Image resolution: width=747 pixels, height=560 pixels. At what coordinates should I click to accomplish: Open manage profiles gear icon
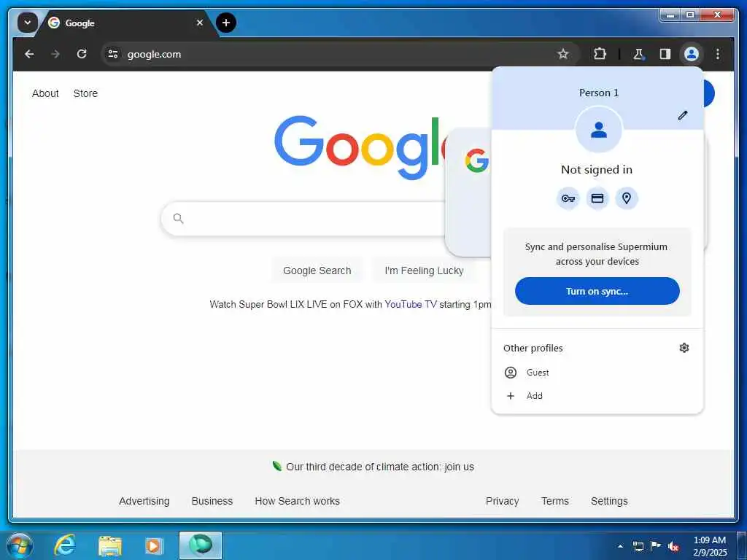point(684,348)
